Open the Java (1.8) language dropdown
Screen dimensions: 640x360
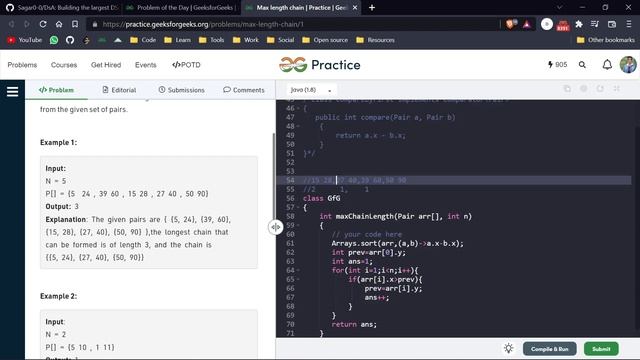(310, 90)
